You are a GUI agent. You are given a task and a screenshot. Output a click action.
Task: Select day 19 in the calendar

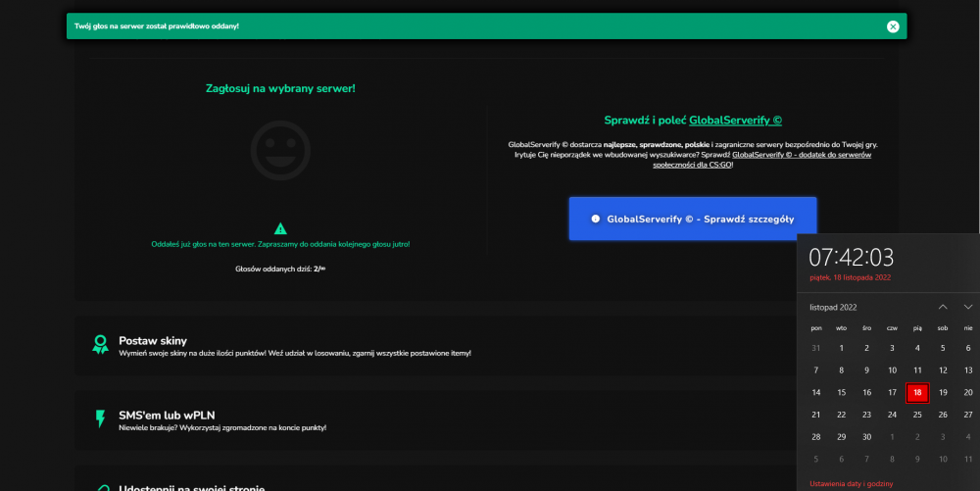click(943, 392)
